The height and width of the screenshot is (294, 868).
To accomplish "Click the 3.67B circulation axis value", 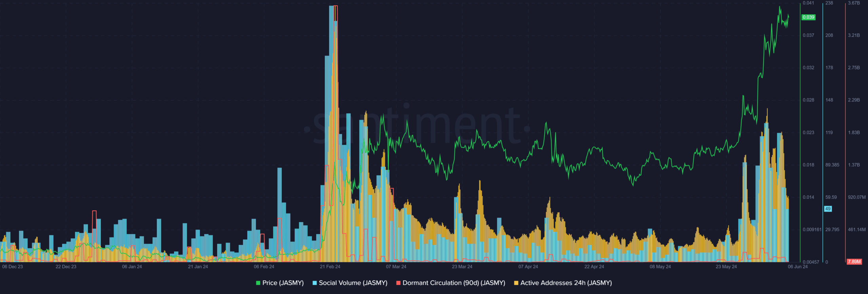I will [x=854, y=3].
